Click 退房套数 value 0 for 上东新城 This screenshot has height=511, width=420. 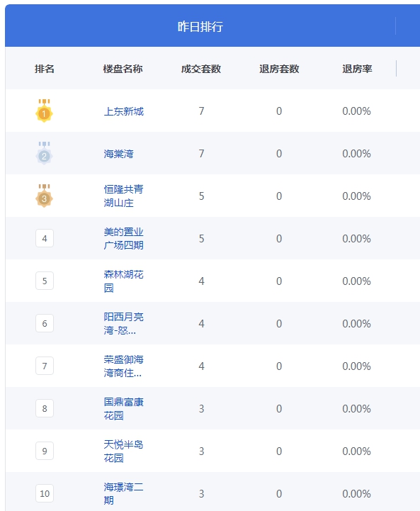pos(279,111)
